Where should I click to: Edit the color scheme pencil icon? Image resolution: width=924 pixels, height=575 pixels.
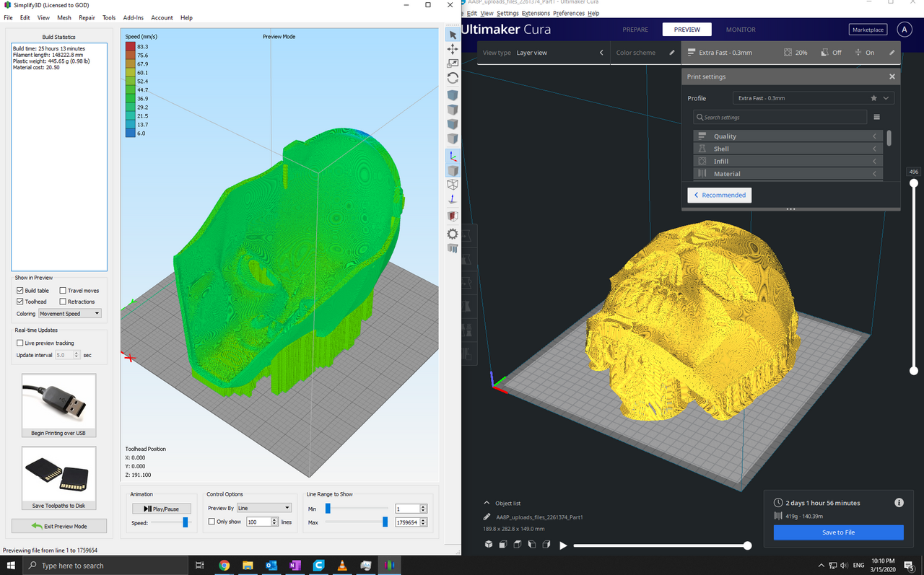tap(672, 53)
